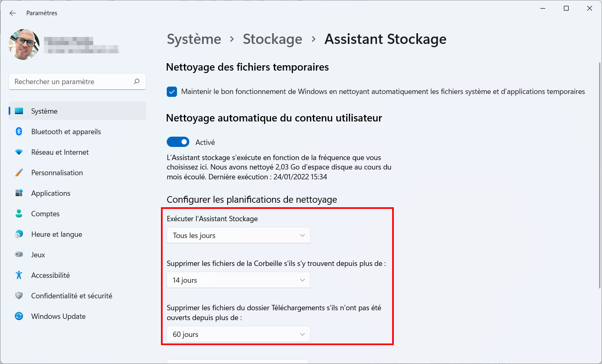Click the Accessibilité figure icon
The image size is (602, 364).
[19, 275]
